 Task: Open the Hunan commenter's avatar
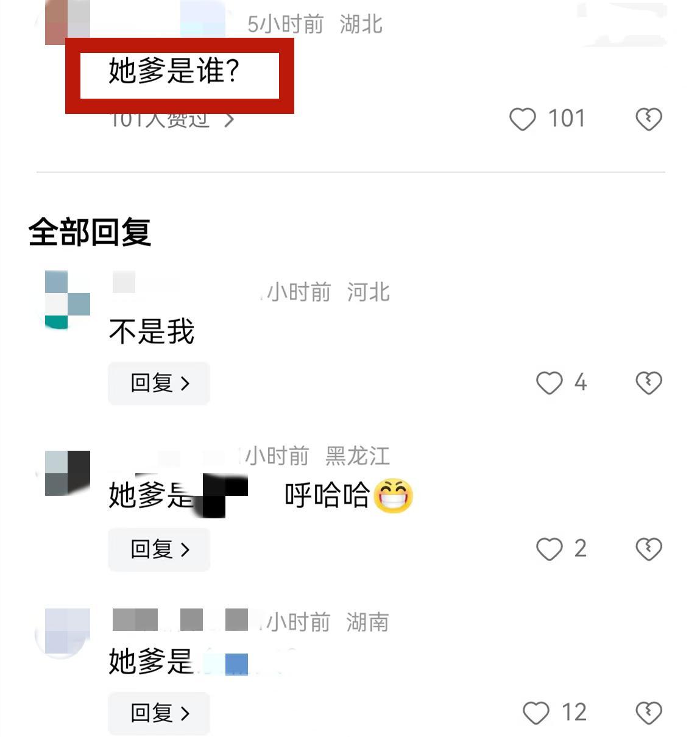pyautogui.click(x=63, y=632)
